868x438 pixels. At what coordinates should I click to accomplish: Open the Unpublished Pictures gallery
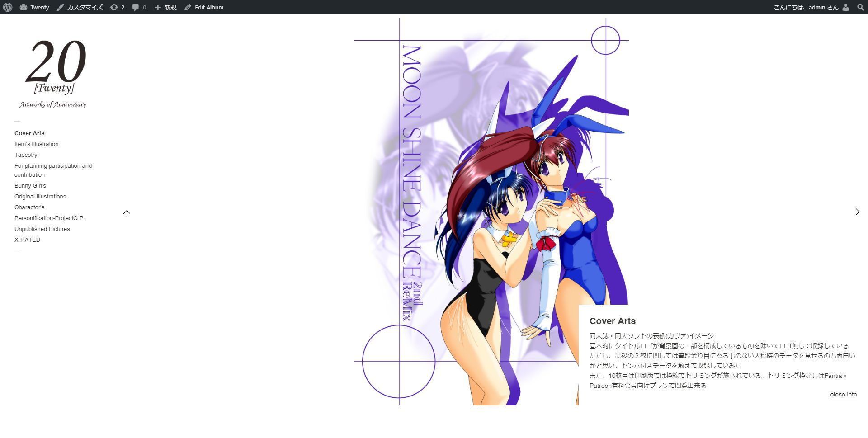[x=42, y=229]
